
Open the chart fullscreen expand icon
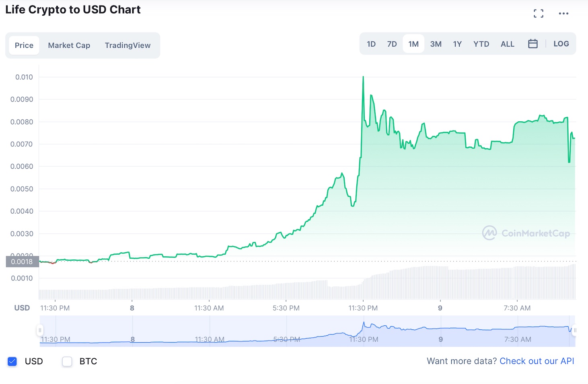(538, 13)
